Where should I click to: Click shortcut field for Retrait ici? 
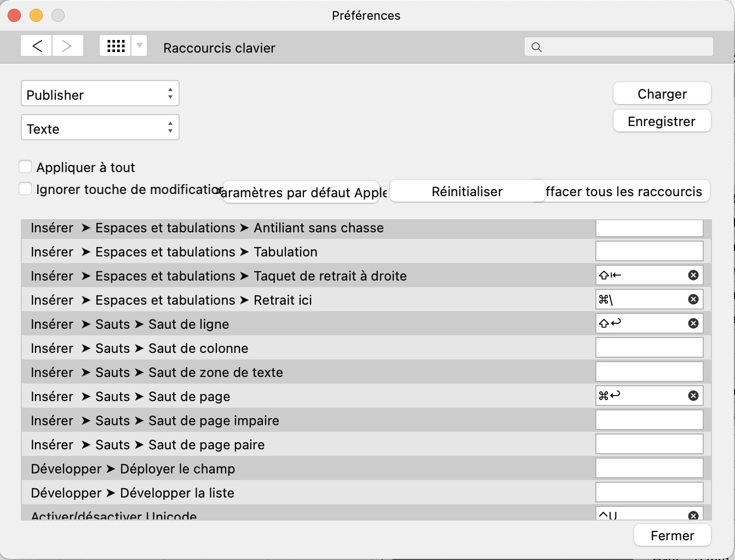pos(650,299)
